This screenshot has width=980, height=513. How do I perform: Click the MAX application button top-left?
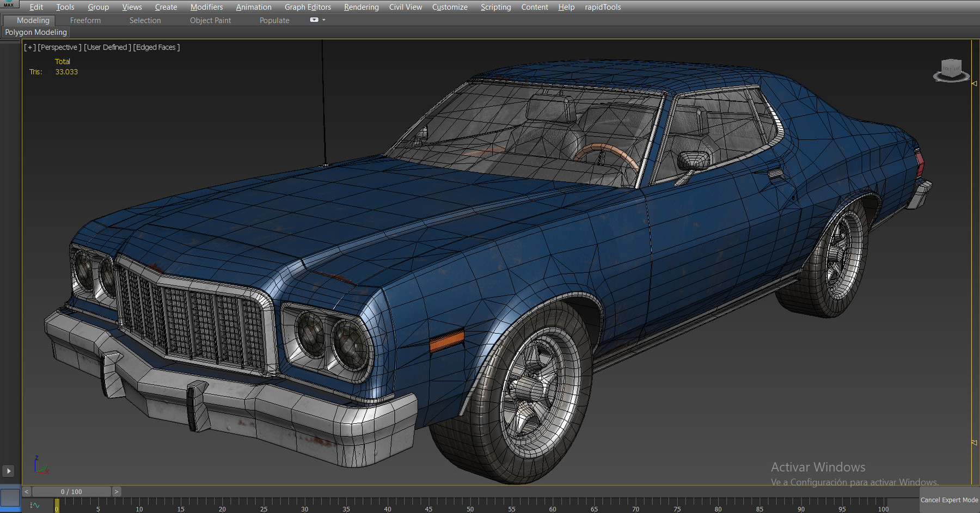[x=9, y=4]
